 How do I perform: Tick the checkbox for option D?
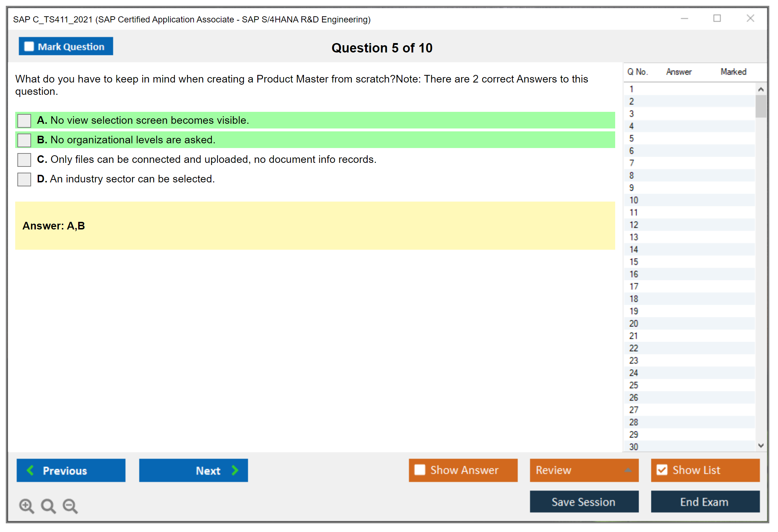24,179
